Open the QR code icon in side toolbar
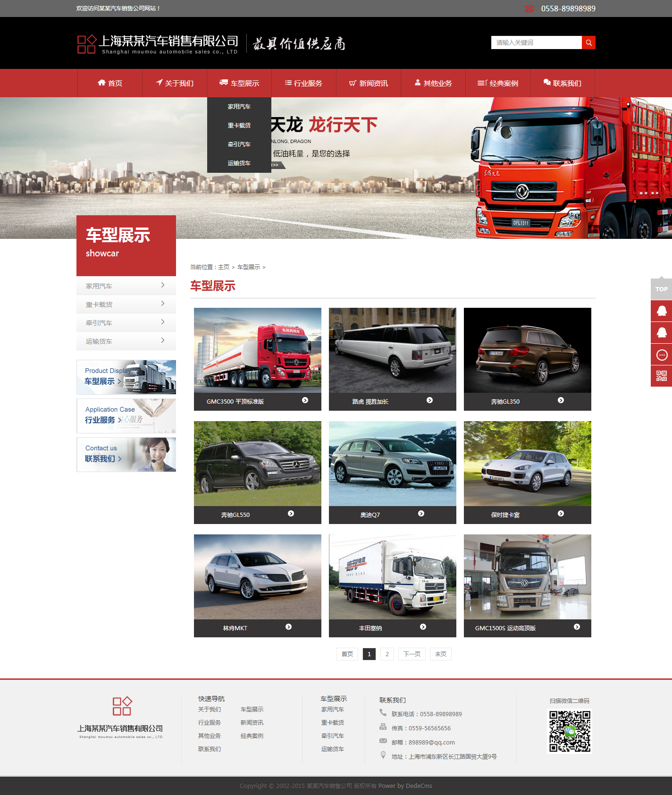 click(x=661, y=376)
